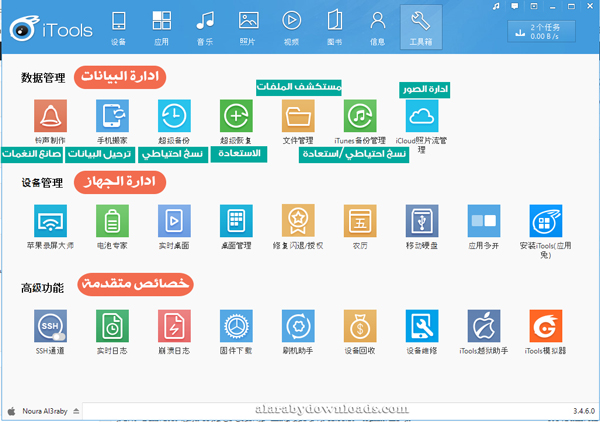Open the device recycling money bag icon
Image resolution: width=600 pixels, height=422 pixels.
[360, 326]
